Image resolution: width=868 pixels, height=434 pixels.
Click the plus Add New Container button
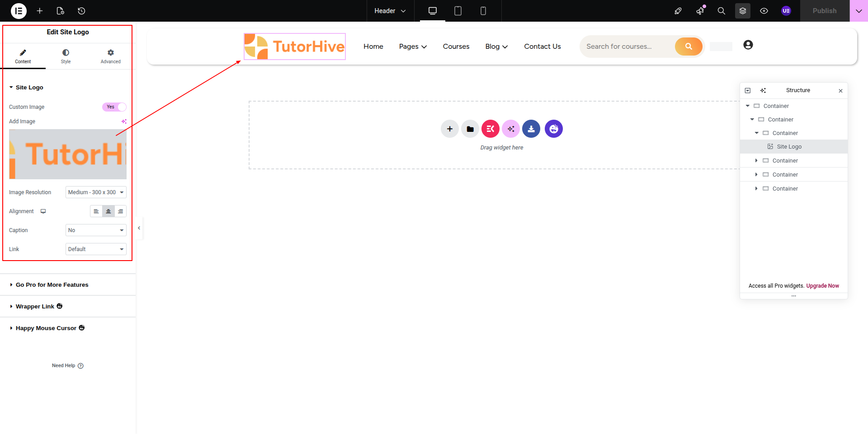tap(449, 129)
